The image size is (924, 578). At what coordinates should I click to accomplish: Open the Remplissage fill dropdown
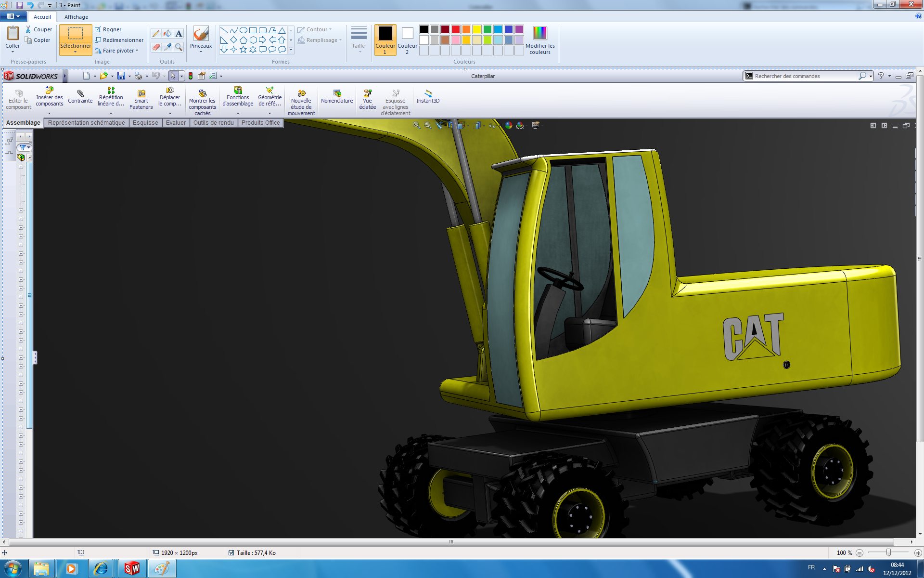point(320,40)
